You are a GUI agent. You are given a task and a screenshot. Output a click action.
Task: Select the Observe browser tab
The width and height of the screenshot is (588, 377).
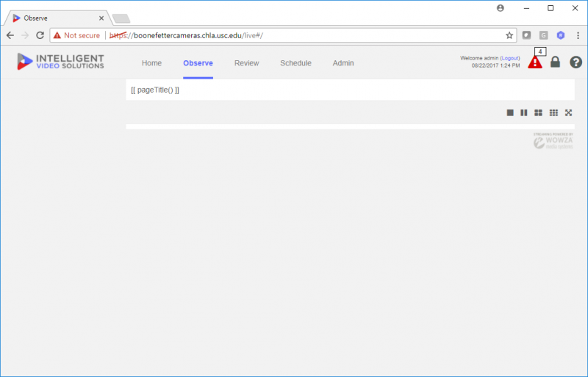tap(57, 18)
